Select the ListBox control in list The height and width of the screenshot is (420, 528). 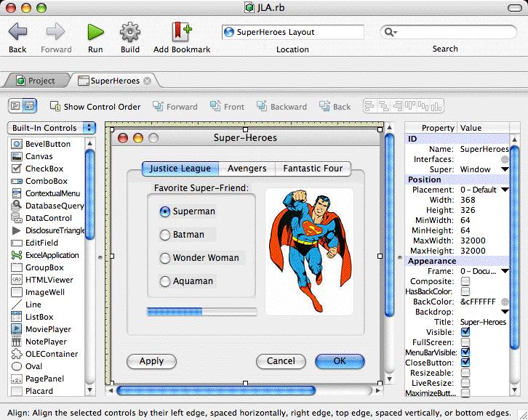(39, 317)
